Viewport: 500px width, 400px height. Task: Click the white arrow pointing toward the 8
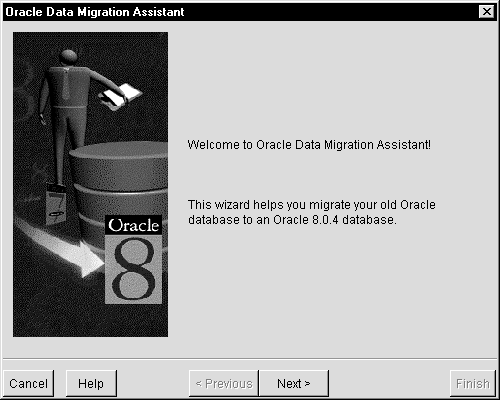[x=67, y=248]
